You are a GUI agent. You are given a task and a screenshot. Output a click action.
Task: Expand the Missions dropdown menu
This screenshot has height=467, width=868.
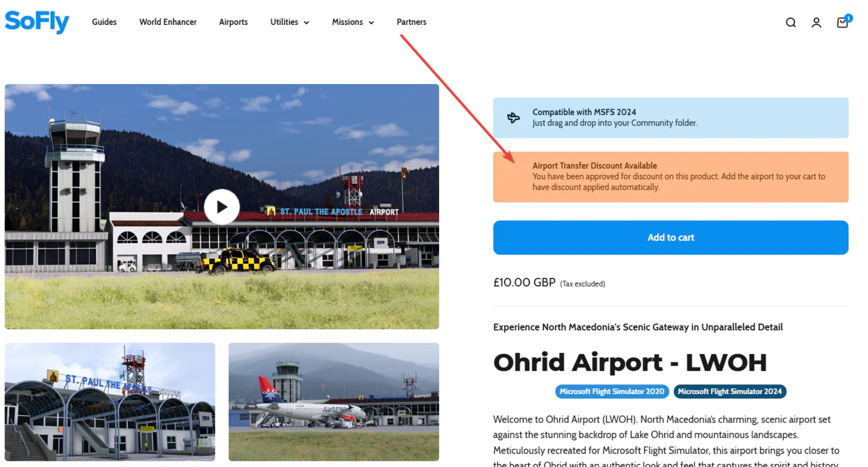point(353,22)
